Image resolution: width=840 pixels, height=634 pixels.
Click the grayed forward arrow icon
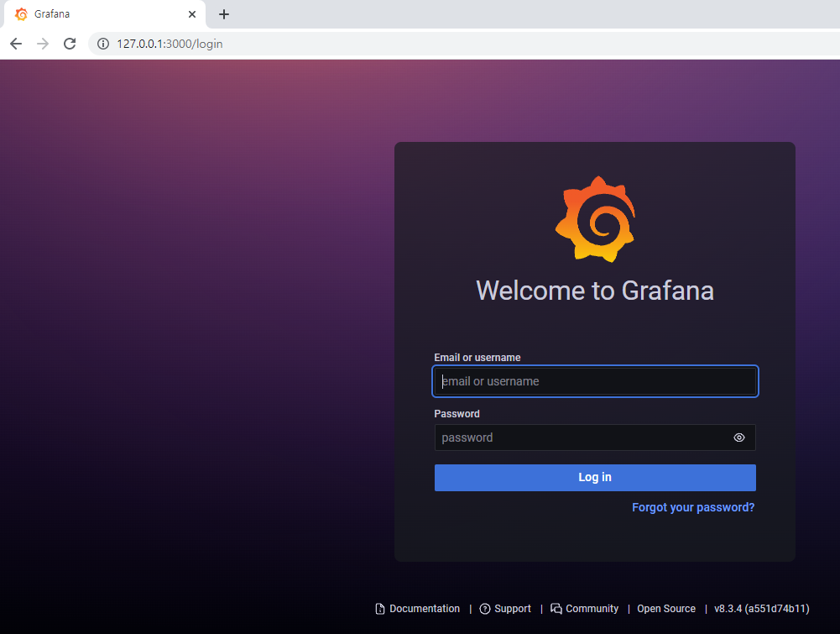(43, 44)
